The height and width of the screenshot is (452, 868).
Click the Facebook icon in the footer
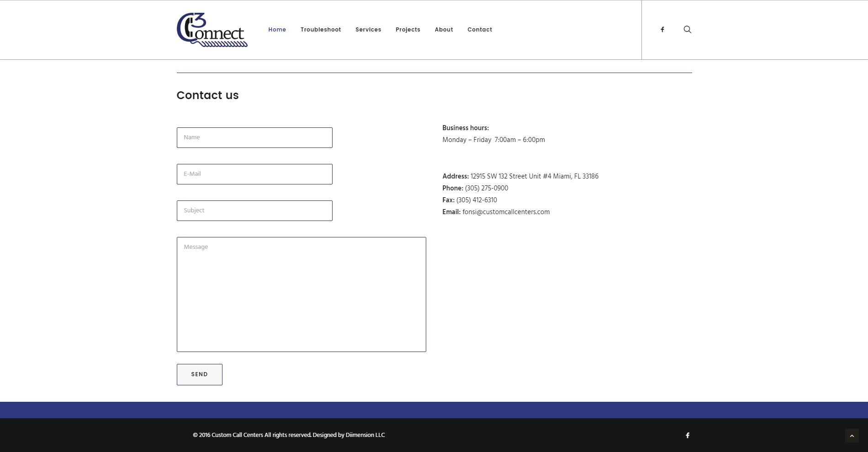pyautogui.click(x=687, y=435)
